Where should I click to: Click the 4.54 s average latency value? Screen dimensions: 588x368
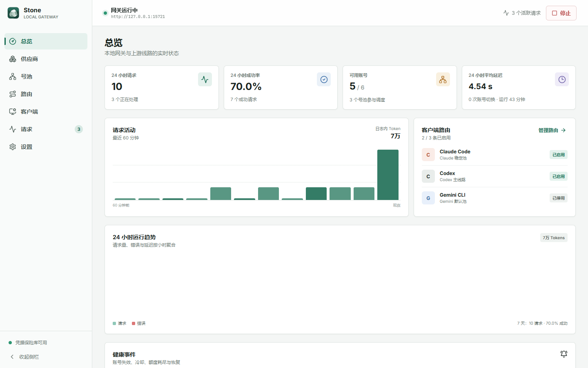(481, 87)
